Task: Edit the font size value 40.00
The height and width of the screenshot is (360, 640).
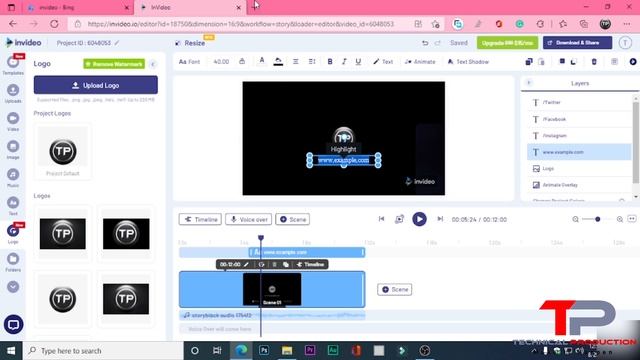Action: tap(221, 62)
